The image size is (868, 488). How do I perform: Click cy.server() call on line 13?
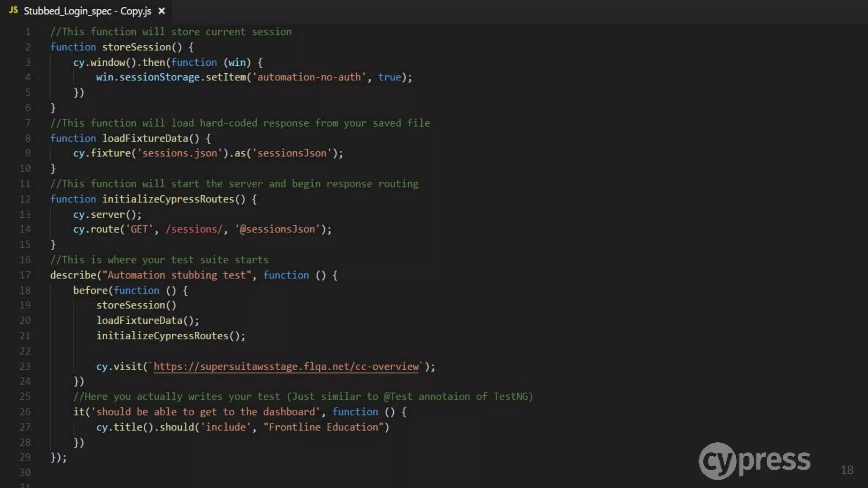107,215
